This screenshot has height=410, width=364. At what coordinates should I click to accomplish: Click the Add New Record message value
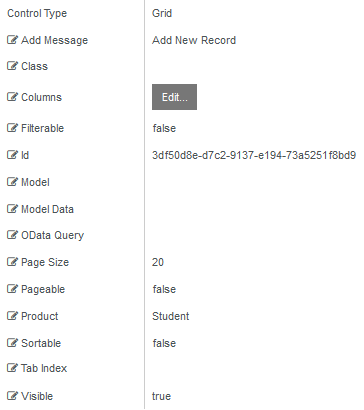click(x=194, y=40)
